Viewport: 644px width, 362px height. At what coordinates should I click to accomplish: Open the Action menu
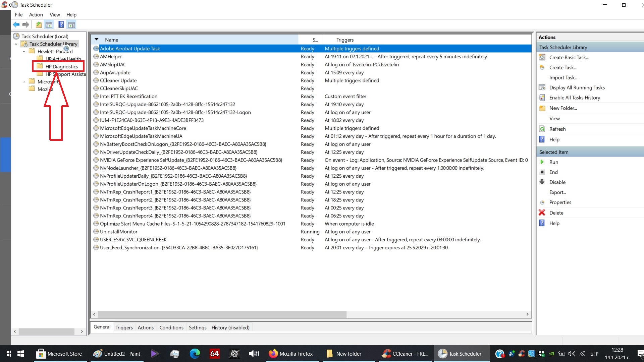[36, 15]
